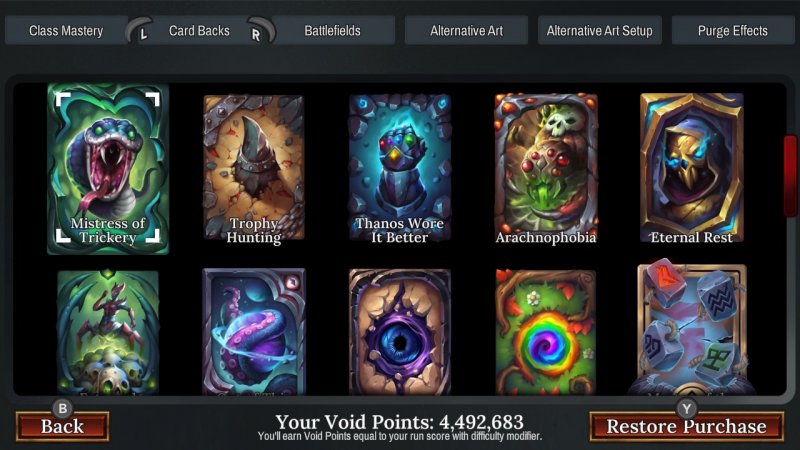Click the B controller button icon

[x=63, y=409]
